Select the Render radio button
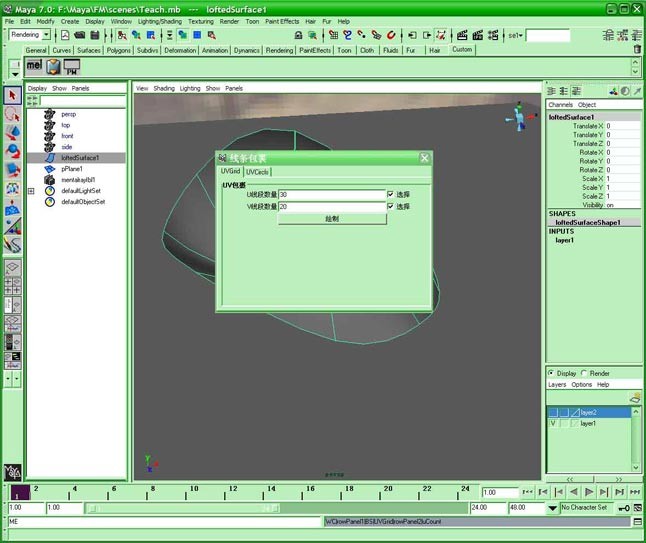This screenshot has width=646, height=543. (584, 373)
